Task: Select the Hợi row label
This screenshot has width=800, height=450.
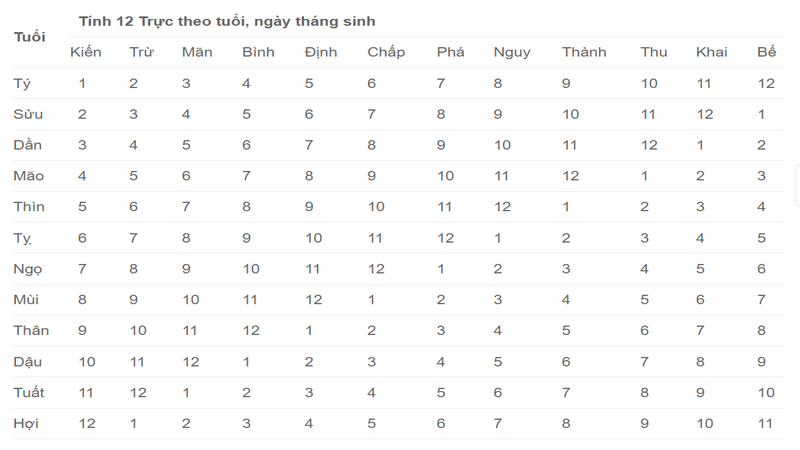Action: click(x=26, y=424)
